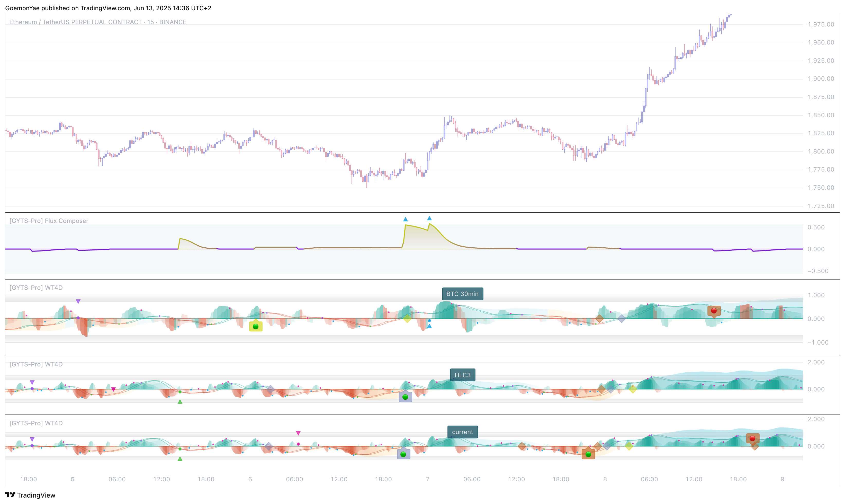845x504 pixels.
Task: Click the GoemonYae published header text
Action: click(108, 8)
